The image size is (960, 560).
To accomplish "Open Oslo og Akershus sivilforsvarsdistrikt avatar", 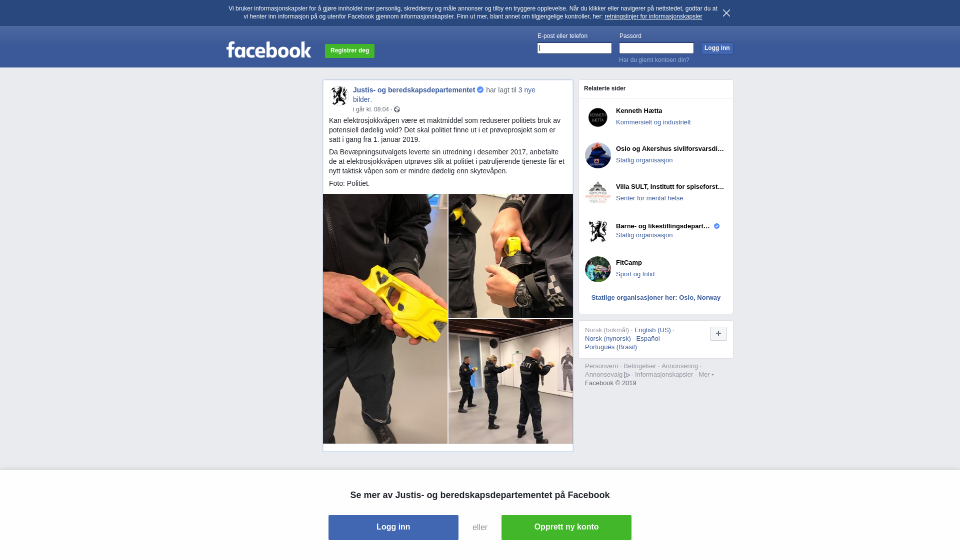I will 598,155.
